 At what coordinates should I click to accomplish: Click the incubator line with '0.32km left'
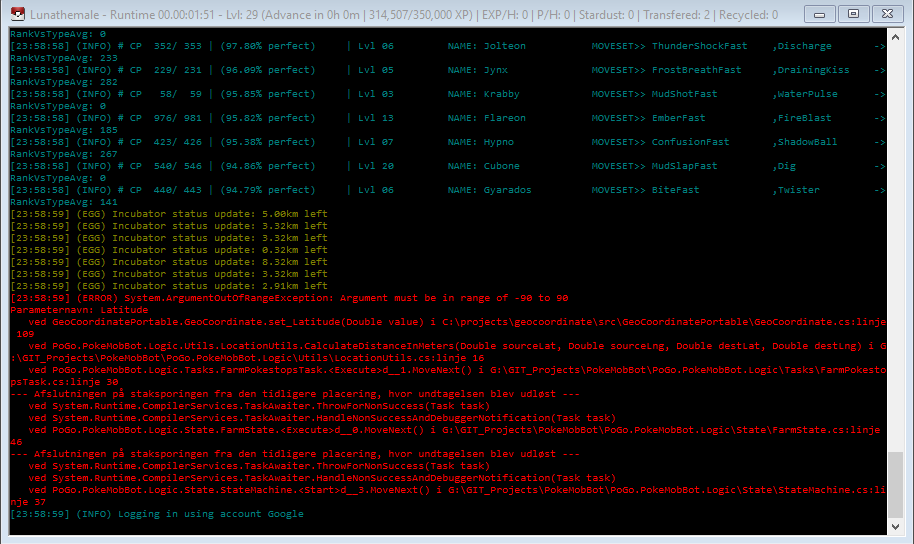pos(169,250)
